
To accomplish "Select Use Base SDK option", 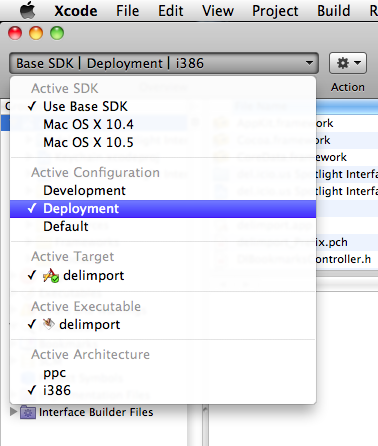I will click(x=163, y=106).
